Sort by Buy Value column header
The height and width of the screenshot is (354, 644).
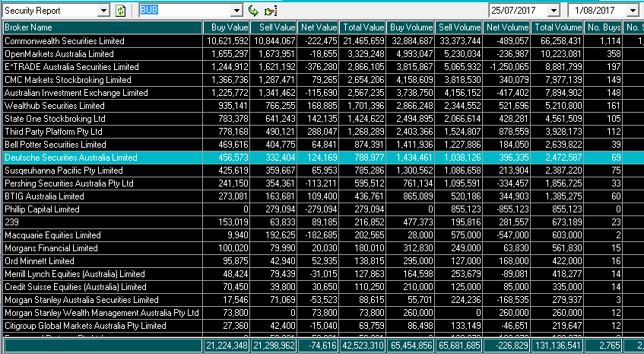point(226,27)
